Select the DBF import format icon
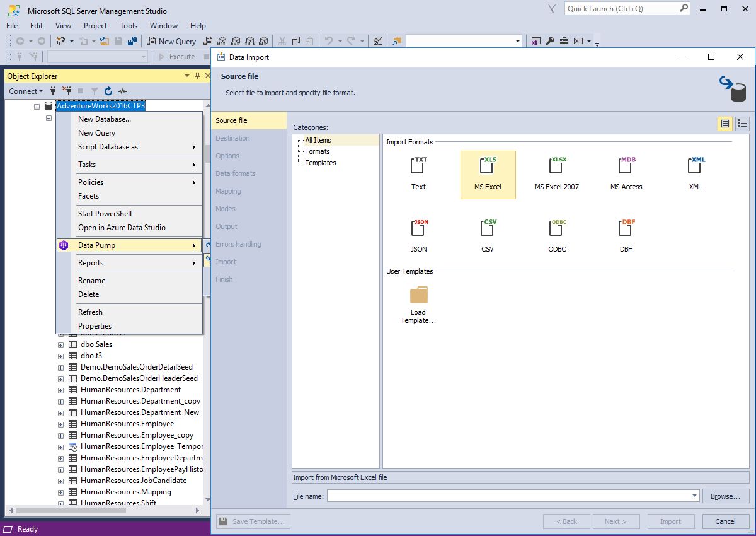The height and width of the screenshot is (536, 756). (626, 229)
